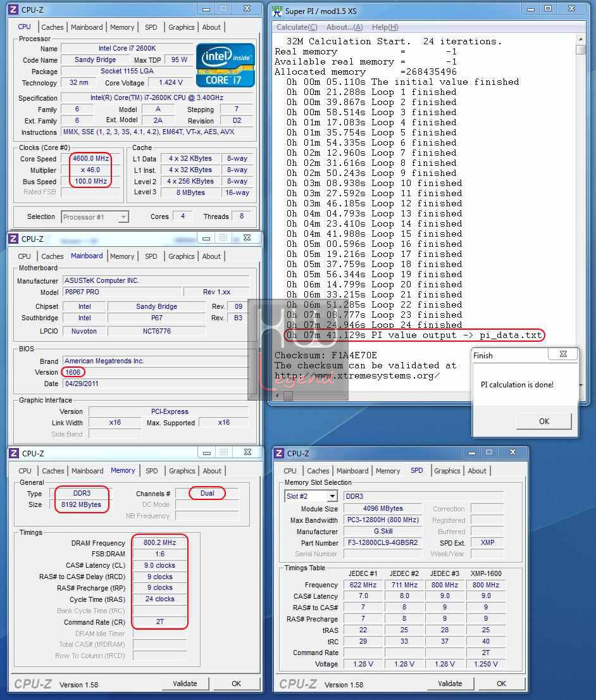Open Mainboard tab in the Slot Selection CPU-Z window
The image size is (596, 700).
(x=352, y=470)
